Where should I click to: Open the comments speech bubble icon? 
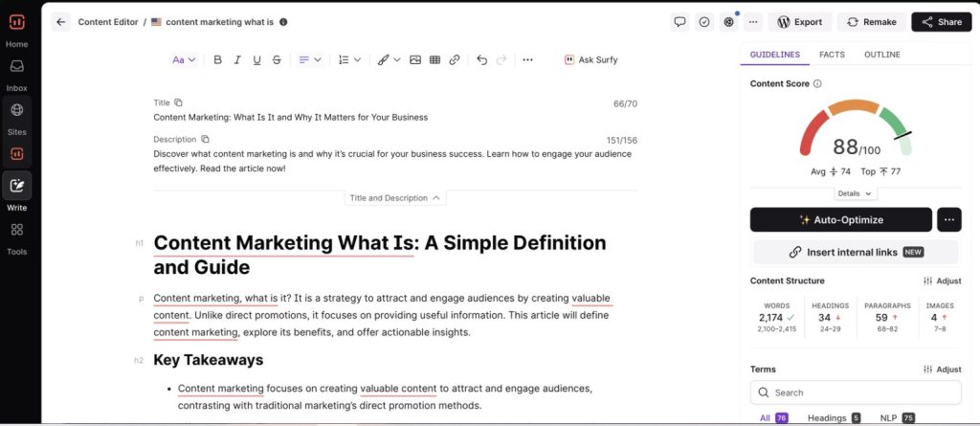tap(680, 22)
